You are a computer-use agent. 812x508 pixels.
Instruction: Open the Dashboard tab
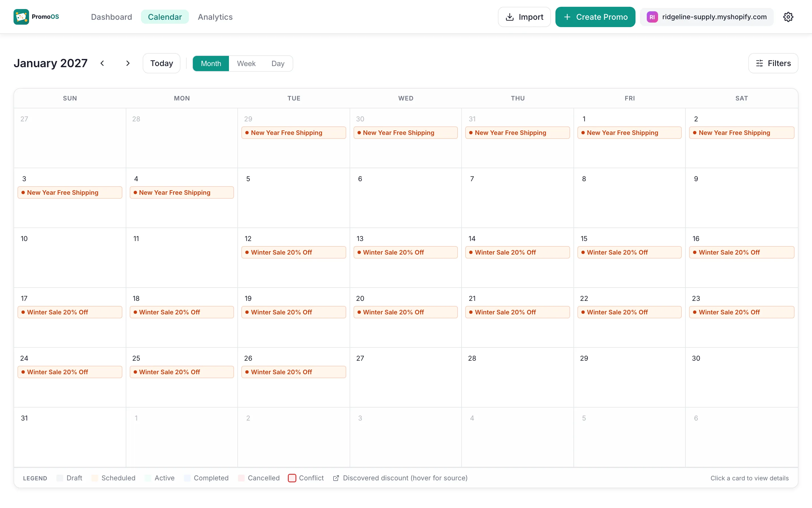[111, 17]
